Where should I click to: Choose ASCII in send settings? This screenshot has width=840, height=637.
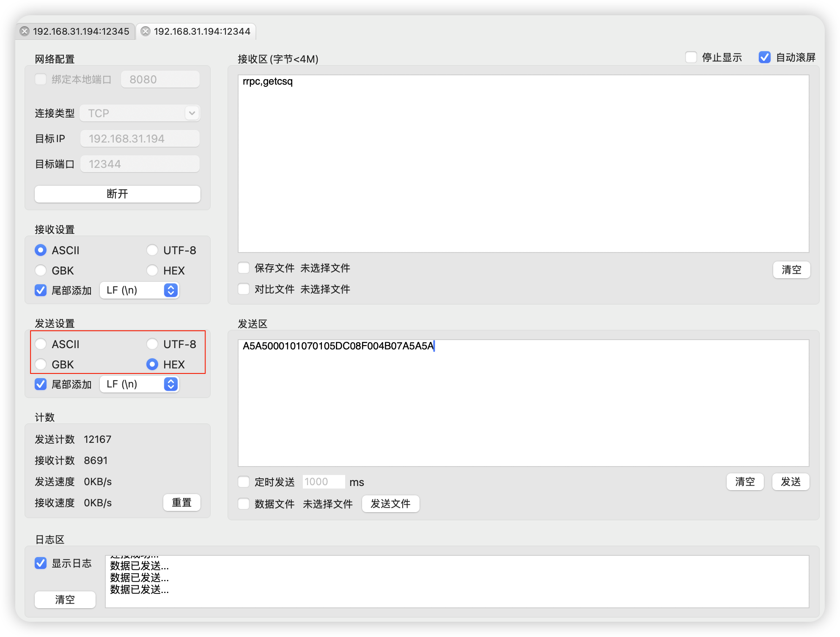[41, 344]
